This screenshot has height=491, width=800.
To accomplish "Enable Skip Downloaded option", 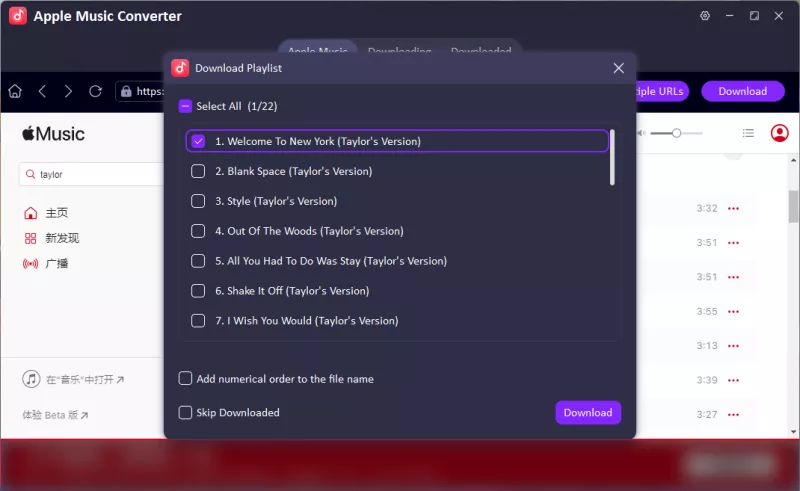I will pyautogui.click(x=185, y=412).
